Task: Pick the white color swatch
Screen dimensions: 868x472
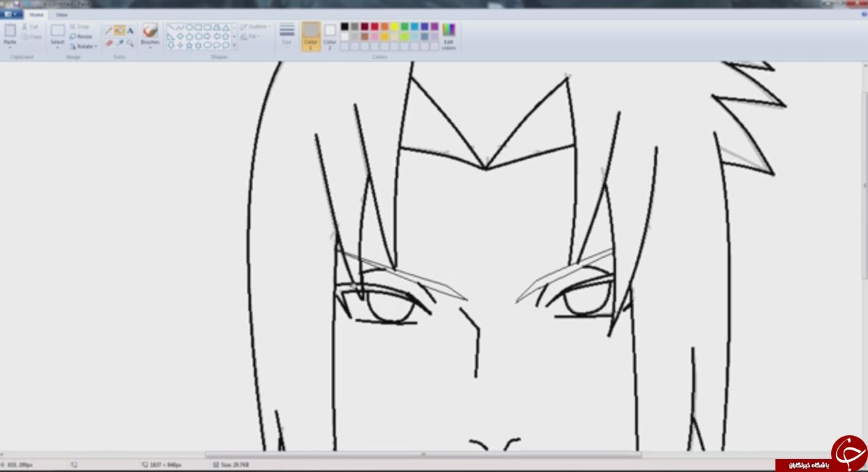Action: coord(344,37)
